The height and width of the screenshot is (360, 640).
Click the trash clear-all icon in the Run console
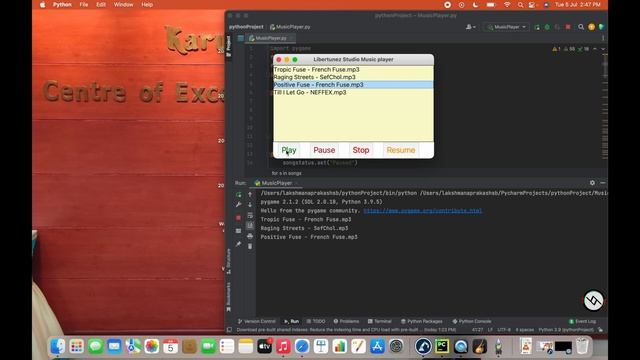tap(250, 246)
